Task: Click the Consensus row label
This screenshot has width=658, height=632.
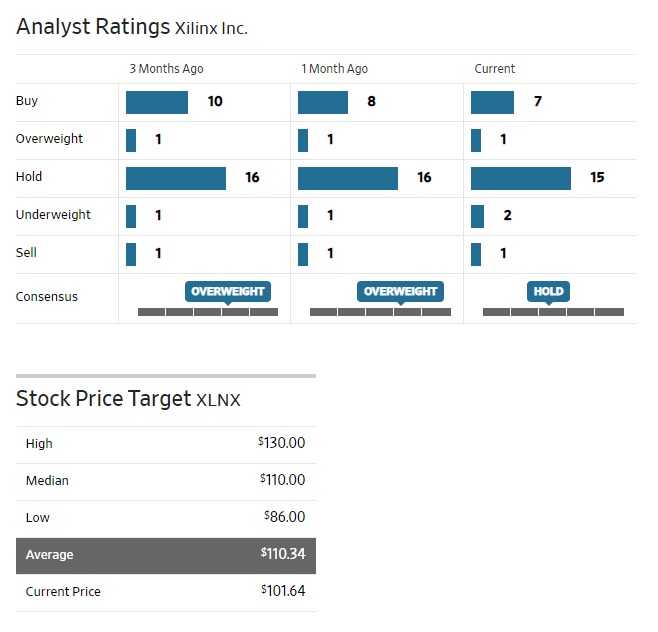Action: pyautogui.click(x=47, y=297)
